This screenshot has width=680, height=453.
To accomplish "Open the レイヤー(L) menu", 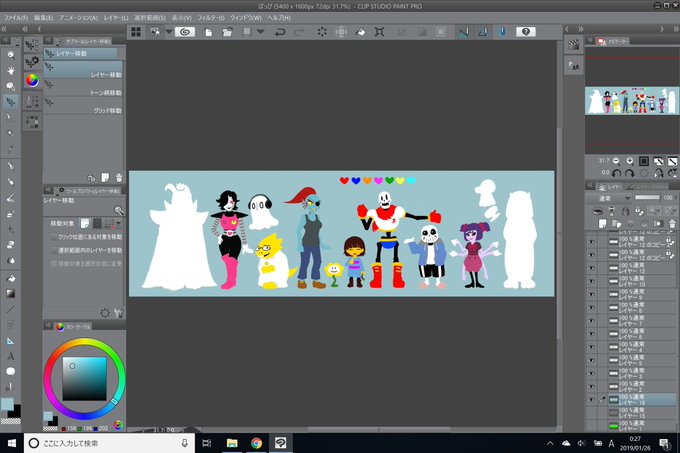I will (x=116, y=18).
